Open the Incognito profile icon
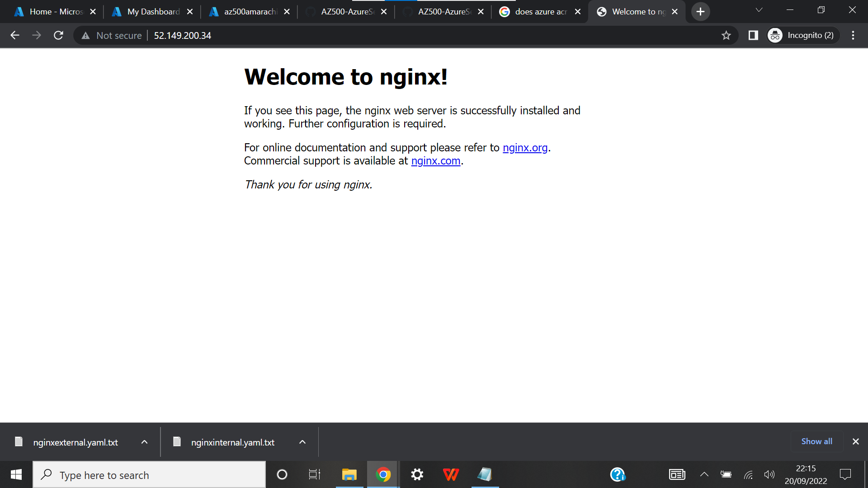The image size is (868, 488). (774, 35)
